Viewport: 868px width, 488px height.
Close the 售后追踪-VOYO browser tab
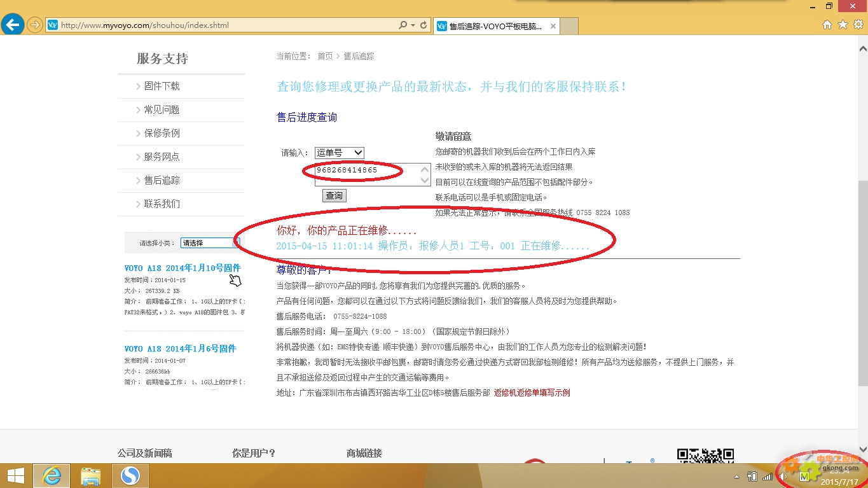(553, 27)
